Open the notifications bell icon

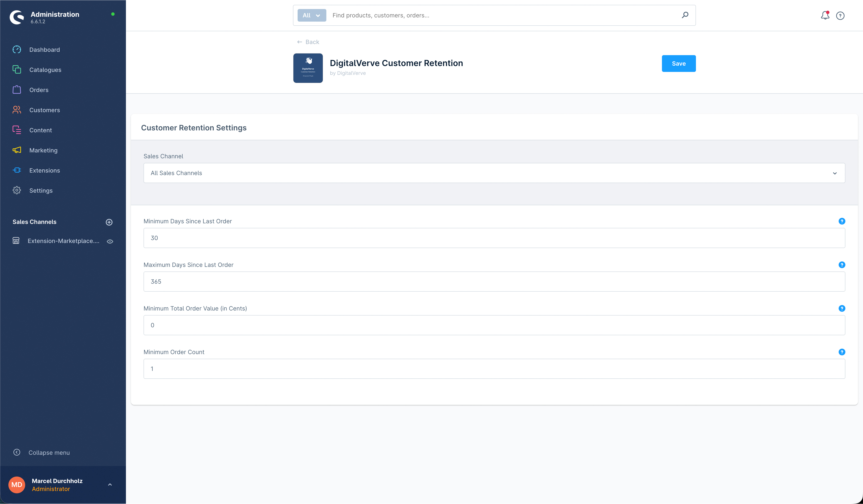click(825, 15)
